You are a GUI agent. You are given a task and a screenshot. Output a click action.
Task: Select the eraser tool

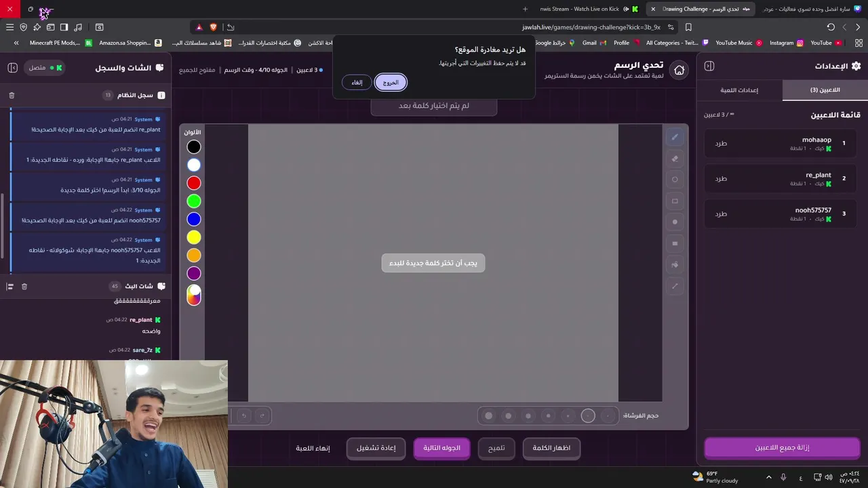point(675,159)
